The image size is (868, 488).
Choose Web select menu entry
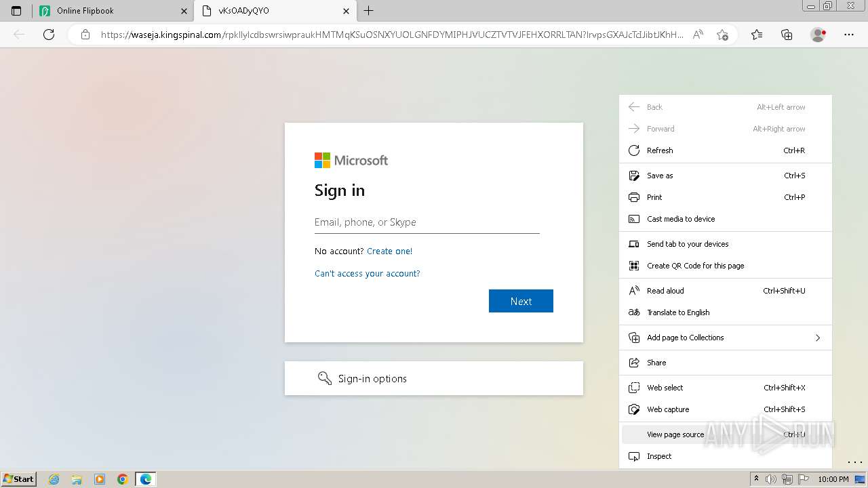click(x=726, y=388)
